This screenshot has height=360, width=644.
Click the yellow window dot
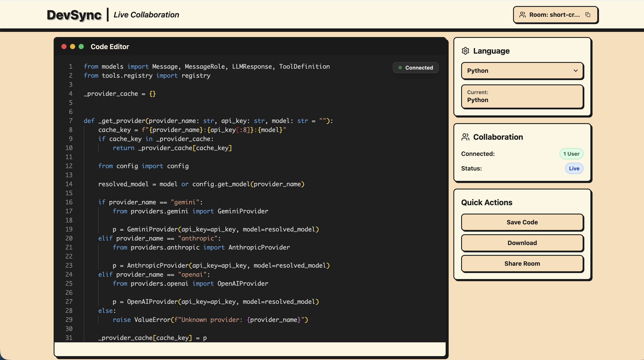(73, 47)
